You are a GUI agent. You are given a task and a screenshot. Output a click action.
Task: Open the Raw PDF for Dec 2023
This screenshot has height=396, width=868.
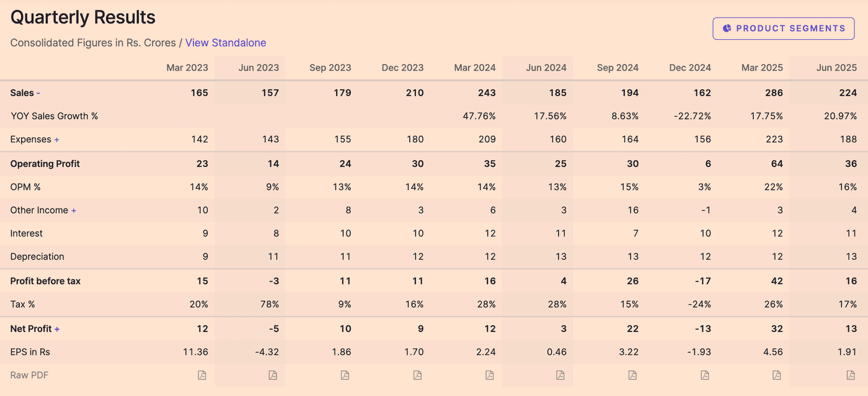417,375
